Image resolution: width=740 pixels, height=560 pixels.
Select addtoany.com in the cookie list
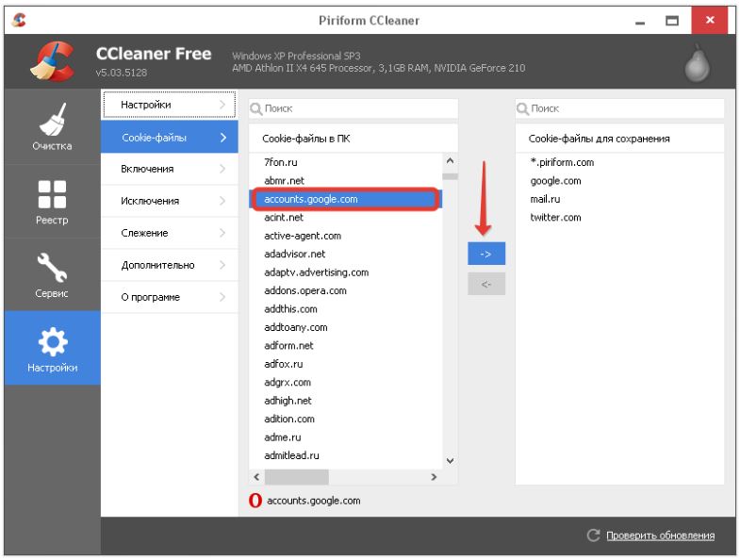coord(345,327)
